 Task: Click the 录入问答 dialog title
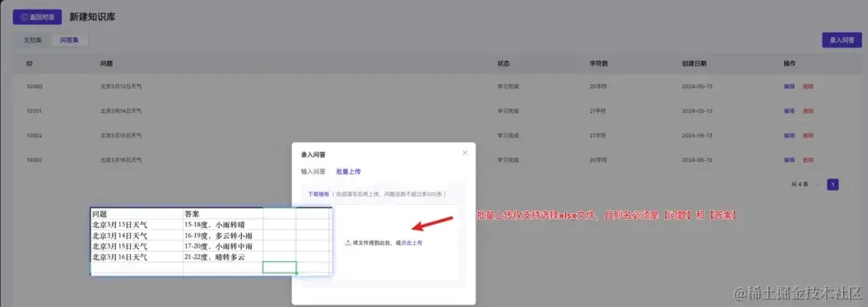[x=313, y=155]
